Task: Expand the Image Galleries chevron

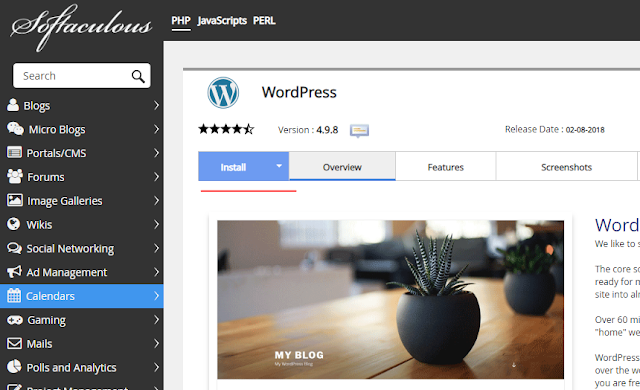Action: pyautogui.click(x=156, y=200)
